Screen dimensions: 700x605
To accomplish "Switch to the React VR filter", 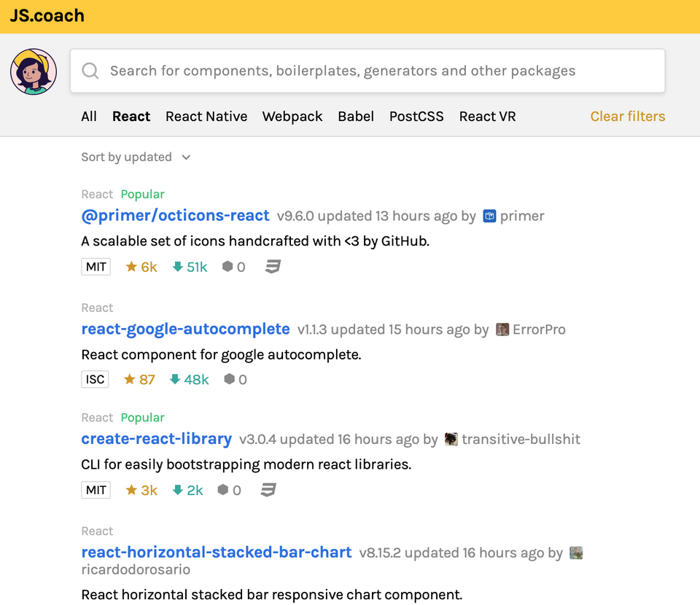I will [488, 117].
